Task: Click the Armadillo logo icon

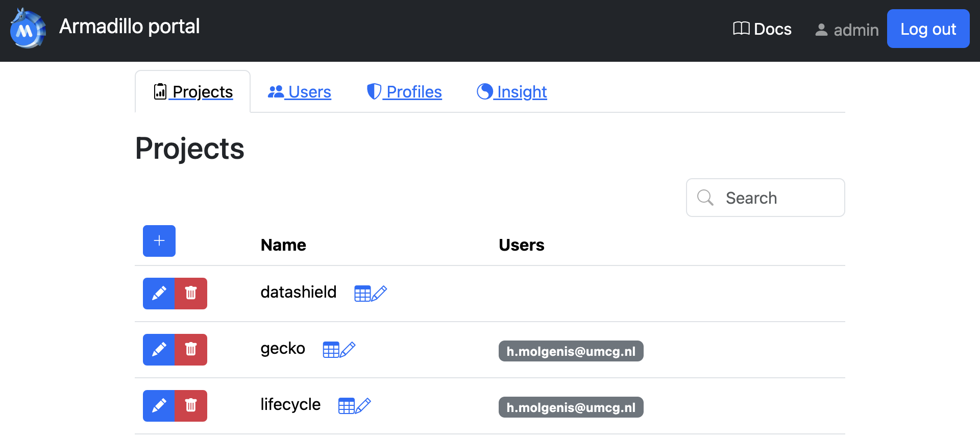Action: [x=28, y=29]
